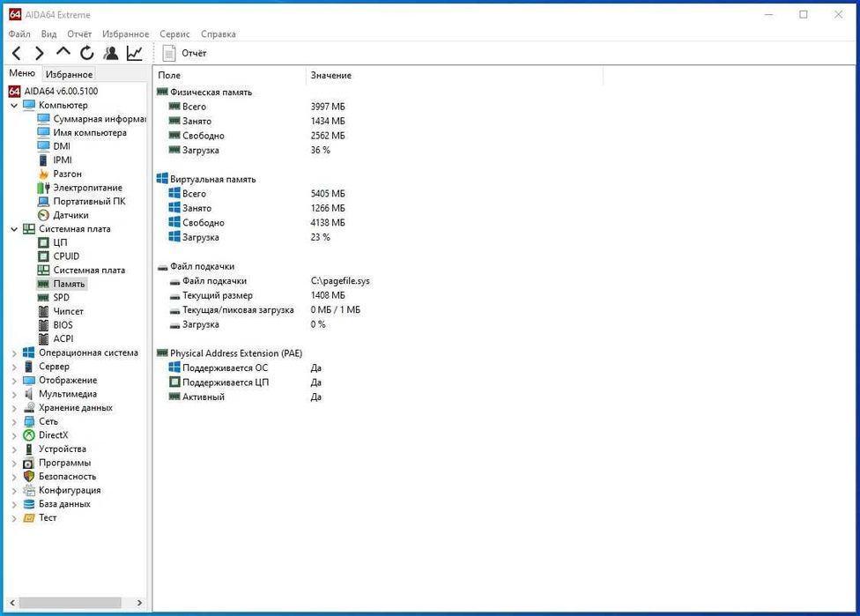Go forward with the right arrow toolbar icon
This screenshot has height=616, width=860.
tap(40, 53)
